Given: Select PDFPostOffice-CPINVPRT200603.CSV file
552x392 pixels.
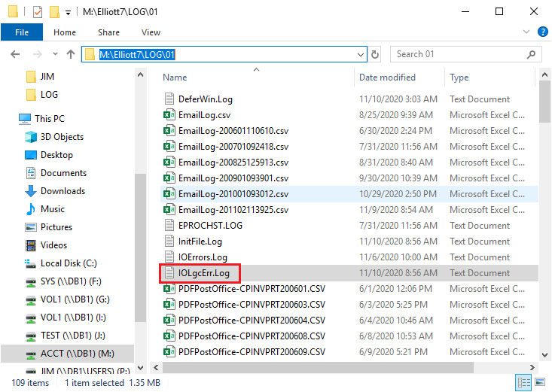Looking at the screenshot, I should click(252, 305).
